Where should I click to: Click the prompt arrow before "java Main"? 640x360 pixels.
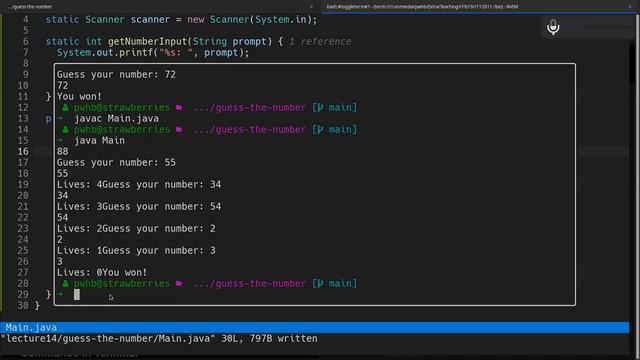point(60,140)
